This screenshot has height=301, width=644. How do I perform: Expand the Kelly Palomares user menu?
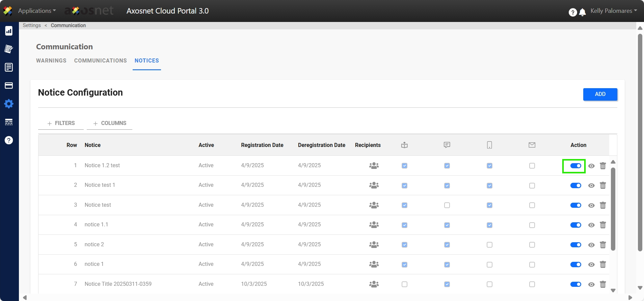[613, 11]
